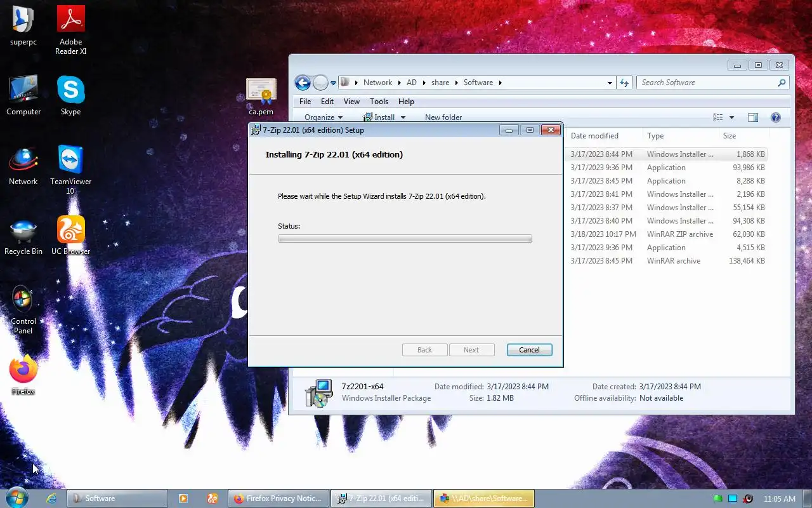Open the superpc desktop icon
The image size is (812, 508).
click(23, 25)
